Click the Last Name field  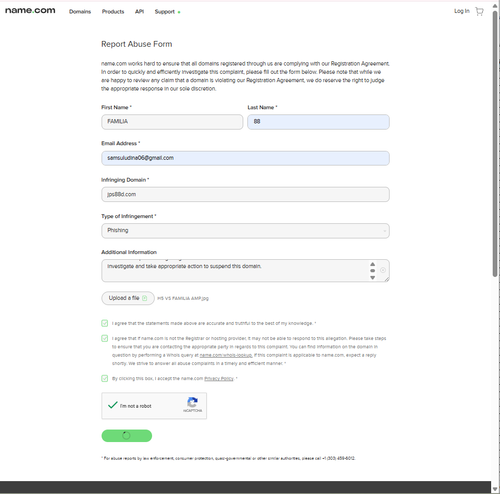click(318, 122)
